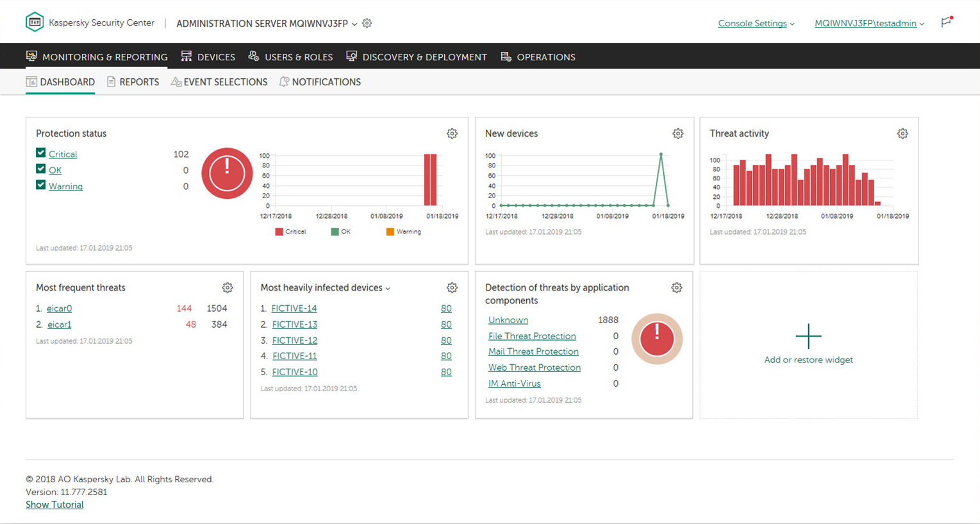Viewport: 980px width, 524px height.
Task: Open the File Threat Protection link
Action: [x=532, y=336]
